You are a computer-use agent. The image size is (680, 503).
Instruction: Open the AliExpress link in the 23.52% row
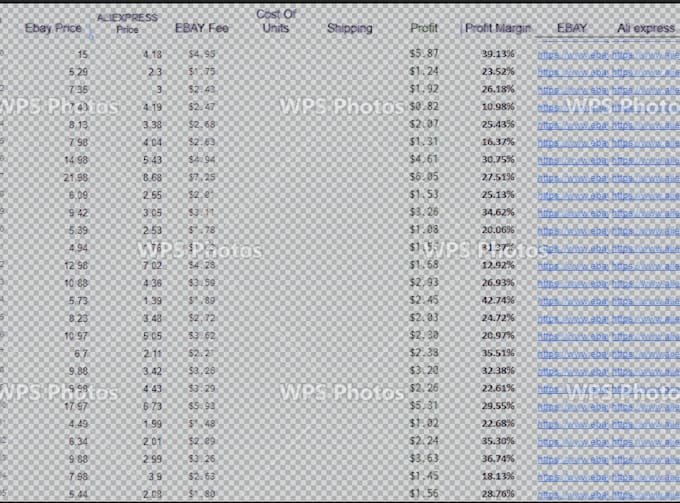pos(646,72)
